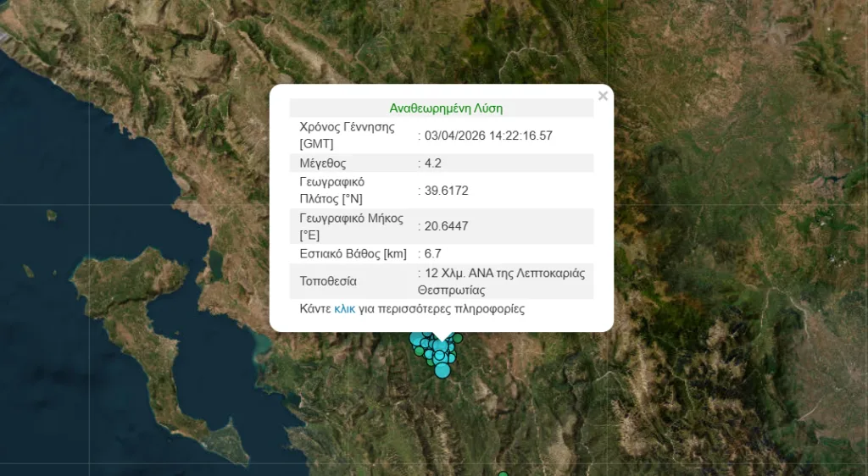Select the 'Αναθεωρημένη Λύση' header text
The height and width of the screenshot is (476, 868).
pos(446,108)
